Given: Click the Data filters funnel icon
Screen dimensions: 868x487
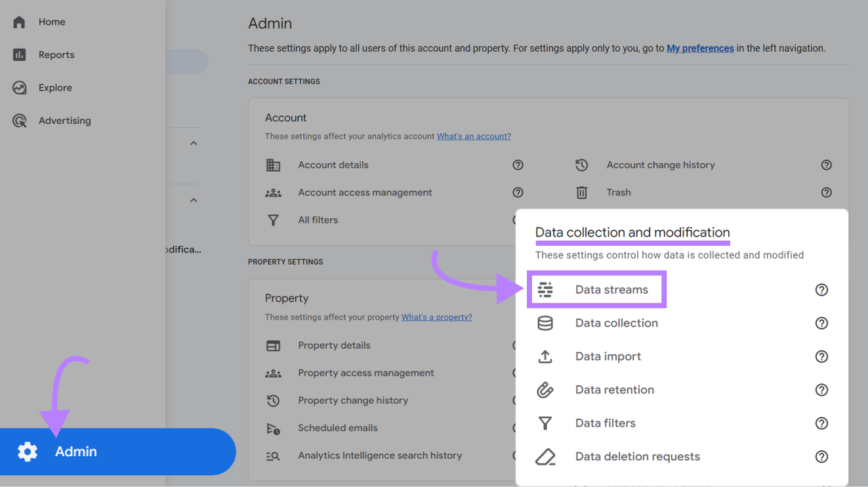Looking at the screenshot, I should pos(545,423).
